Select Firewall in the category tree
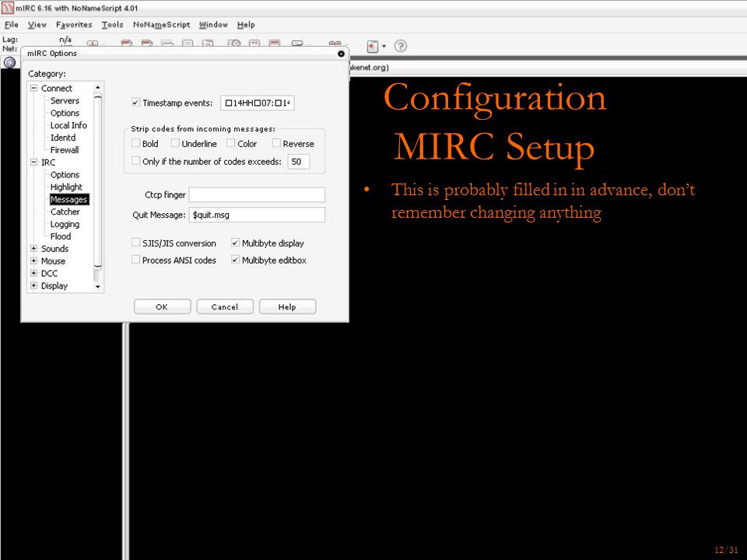The width and height of the screenshot is (747, 560). click(x=65, y=150)
